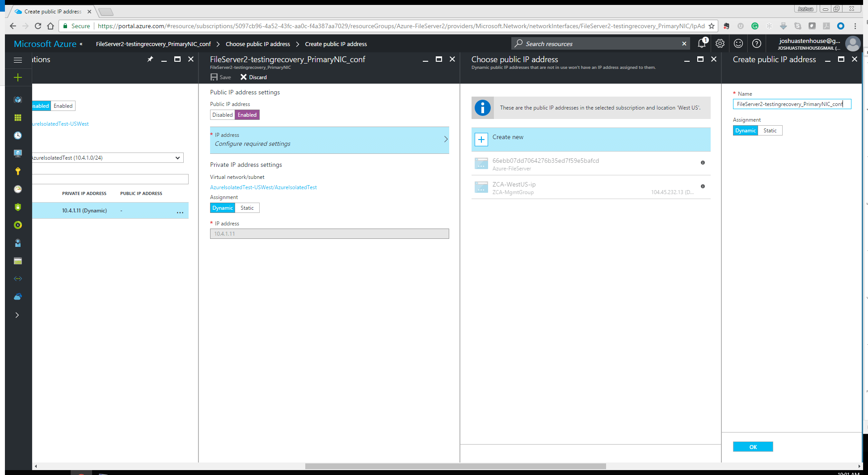Viewport: 868px width, 475px height.
Task: Open Security Center via the shield icon
Action: pos(18,207)
